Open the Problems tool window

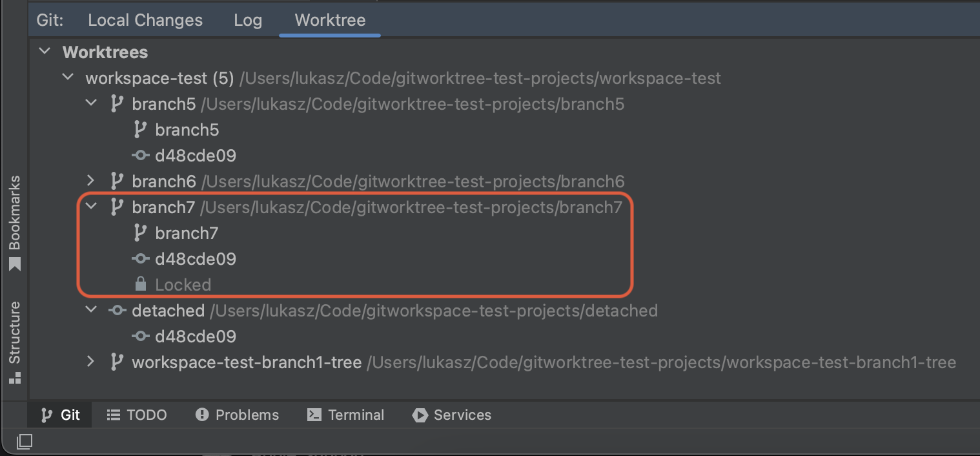236,415
